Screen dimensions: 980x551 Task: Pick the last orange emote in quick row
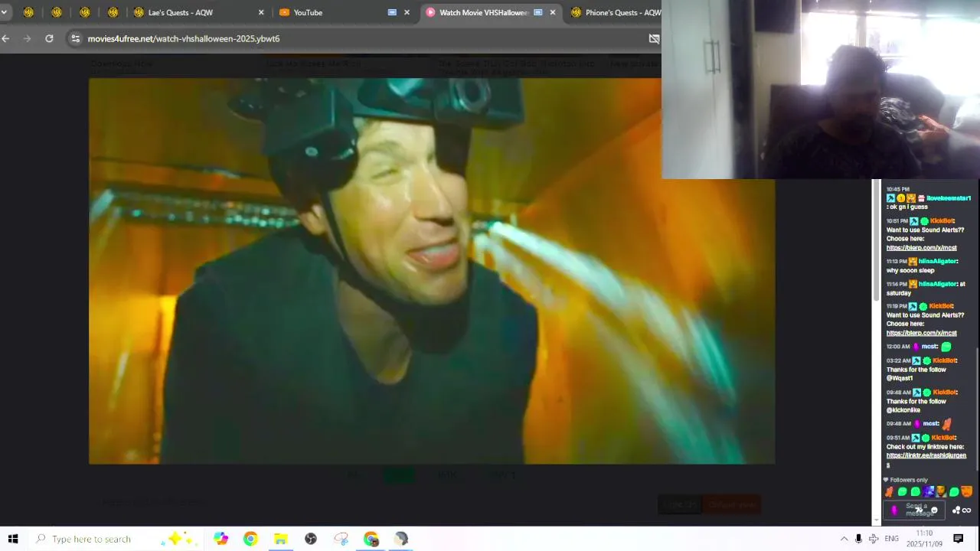967,492
